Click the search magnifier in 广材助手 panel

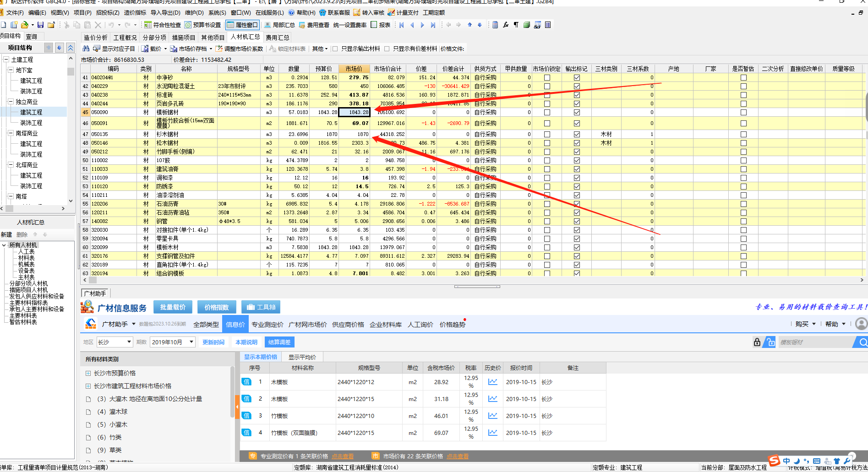[863, 342]
